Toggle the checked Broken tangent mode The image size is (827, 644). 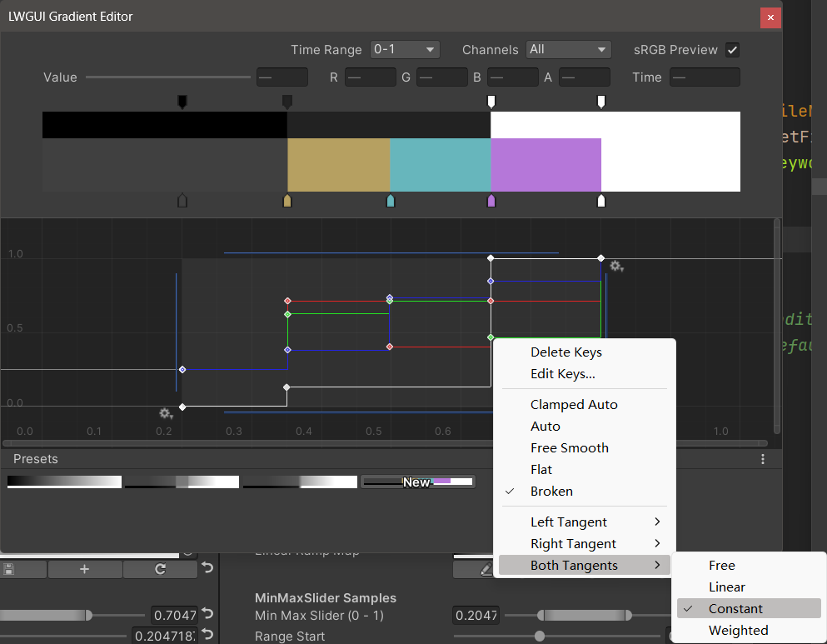(x=551, y=492)
